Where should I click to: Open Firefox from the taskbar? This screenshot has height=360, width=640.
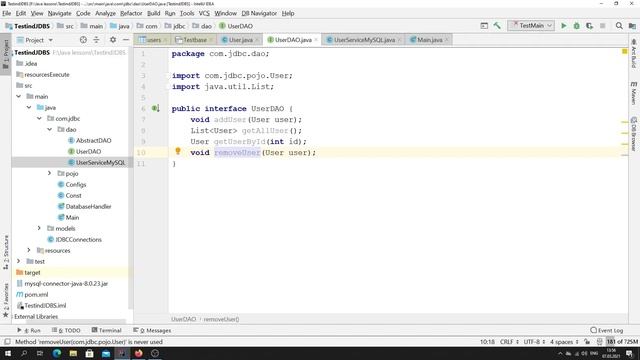pyautogui.click(x=138, y=353)
